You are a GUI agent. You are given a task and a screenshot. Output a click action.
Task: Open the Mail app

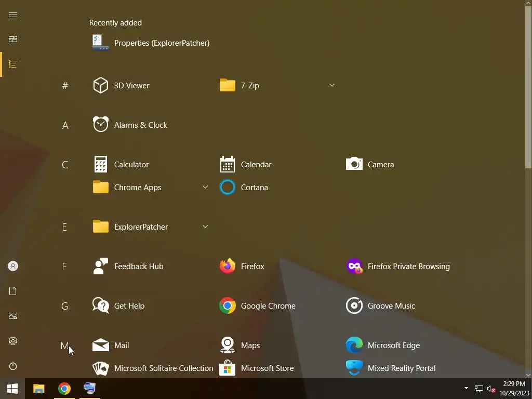(x=111, y=345)
